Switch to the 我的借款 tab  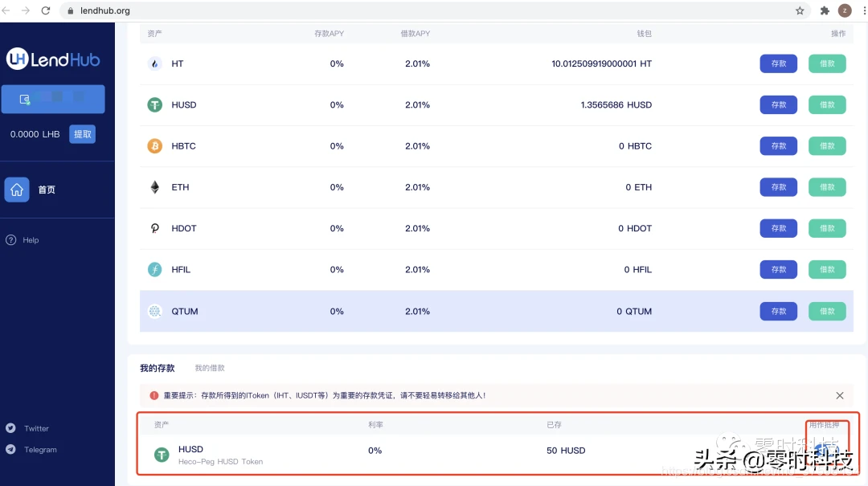pyautogui.click(x=210, y=368)
